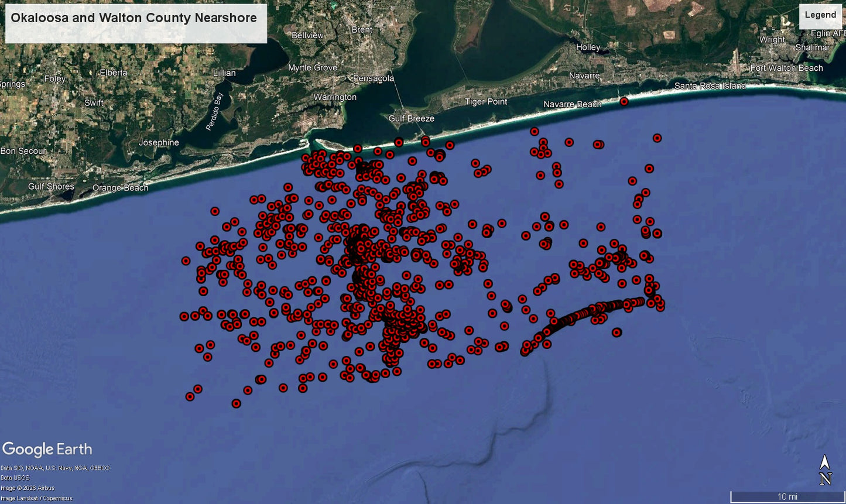Image resolution: width=846 pixels, height=504 pixels.
Task: Click the Brent label
Action: [362, 29]
